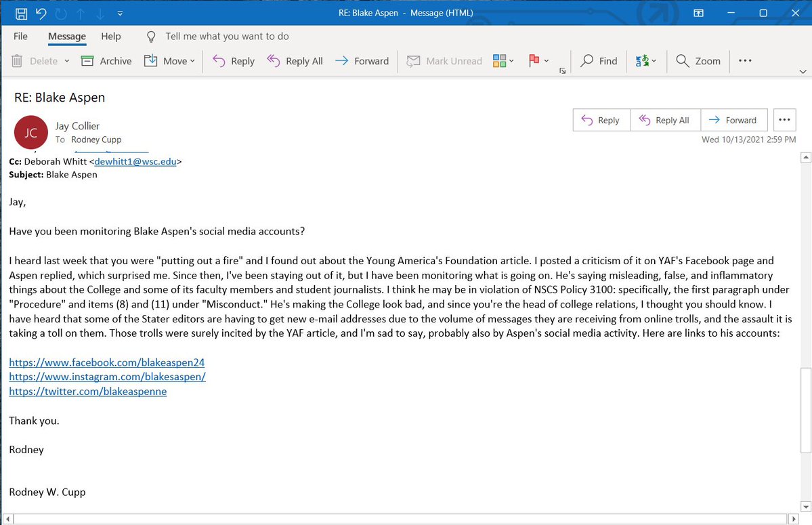Expand the Translate dropdown arrow

654,61
